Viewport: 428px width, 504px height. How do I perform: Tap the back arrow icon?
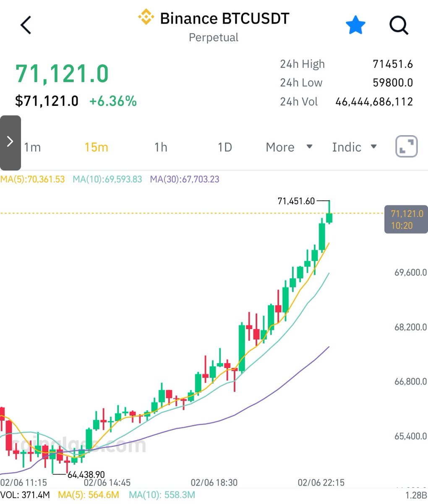tap(26, 25)
